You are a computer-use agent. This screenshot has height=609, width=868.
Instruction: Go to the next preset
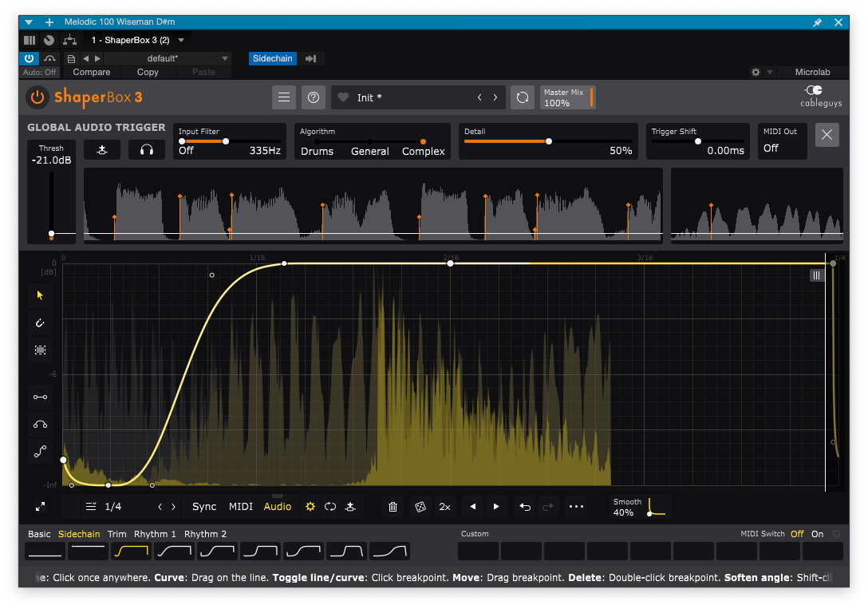click(495, 97)
